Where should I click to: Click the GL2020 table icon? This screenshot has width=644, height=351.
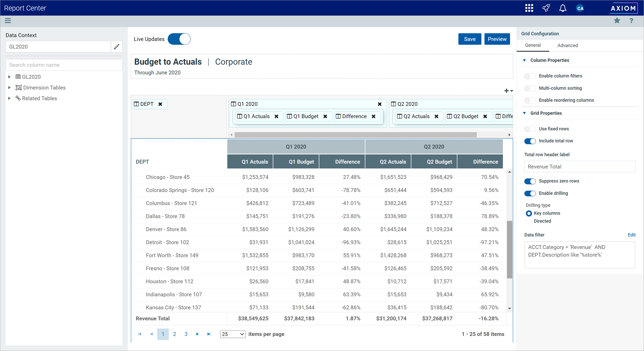coord(18,77)
